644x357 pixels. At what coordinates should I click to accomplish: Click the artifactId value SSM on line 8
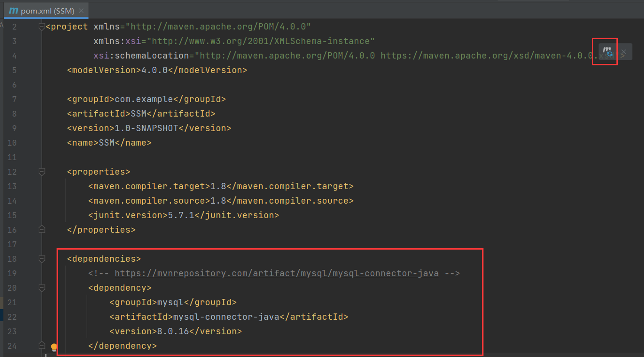[x=138, y=114]
